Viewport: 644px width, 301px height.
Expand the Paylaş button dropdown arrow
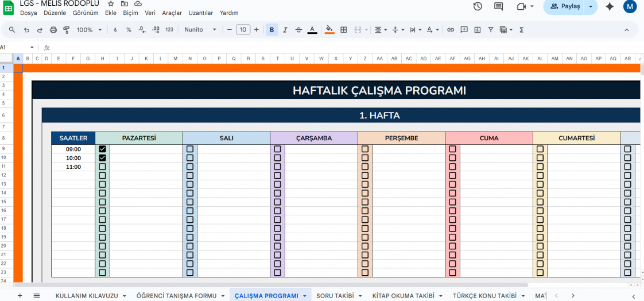591,6
